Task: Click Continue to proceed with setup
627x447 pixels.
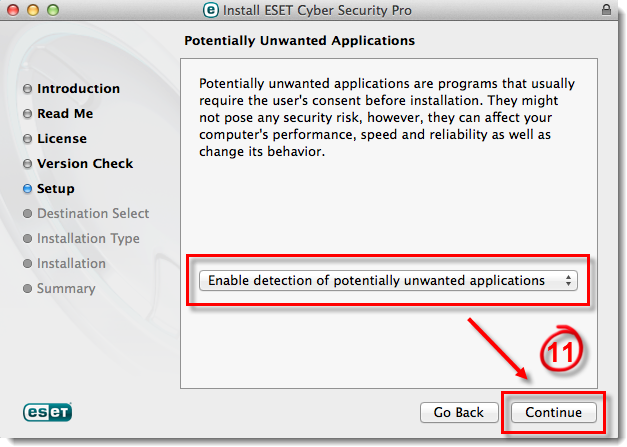Action: pos(553,412)
